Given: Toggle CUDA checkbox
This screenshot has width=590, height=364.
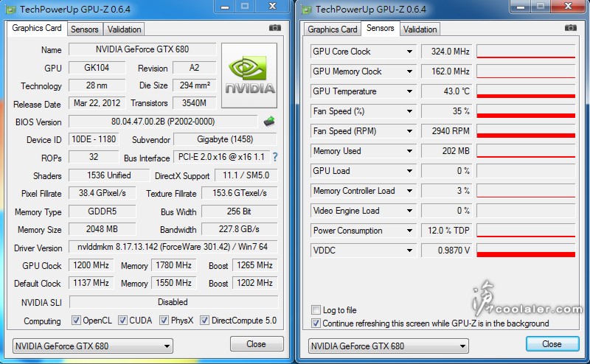Looking at the screenshot, I should pos(122,321).
